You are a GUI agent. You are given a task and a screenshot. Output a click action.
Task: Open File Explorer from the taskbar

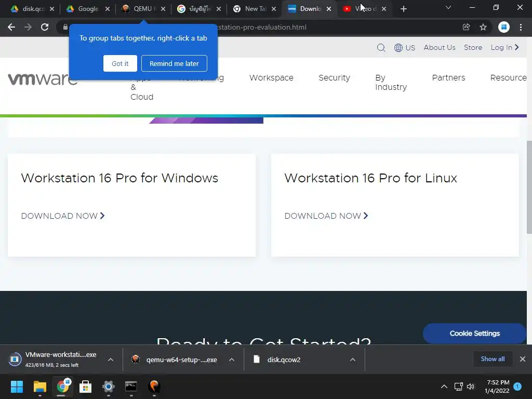tap(39, 387)
